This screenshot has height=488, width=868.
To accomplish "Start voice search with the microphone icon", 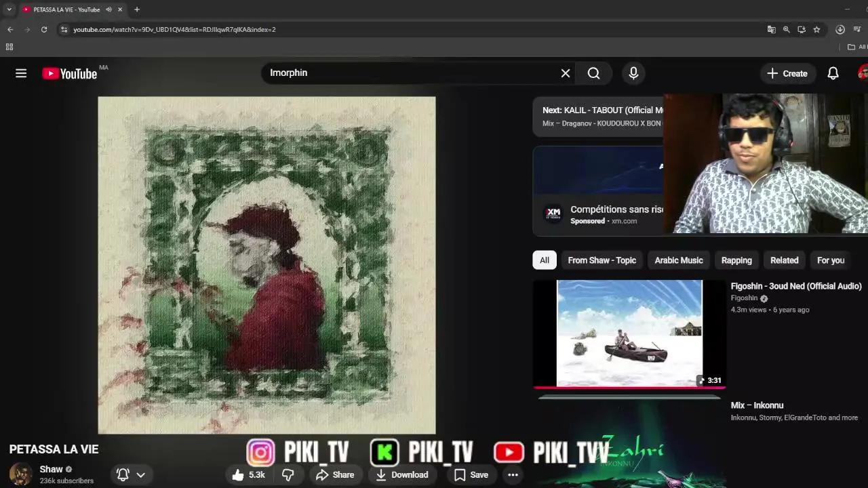I will tap(633, 73).
